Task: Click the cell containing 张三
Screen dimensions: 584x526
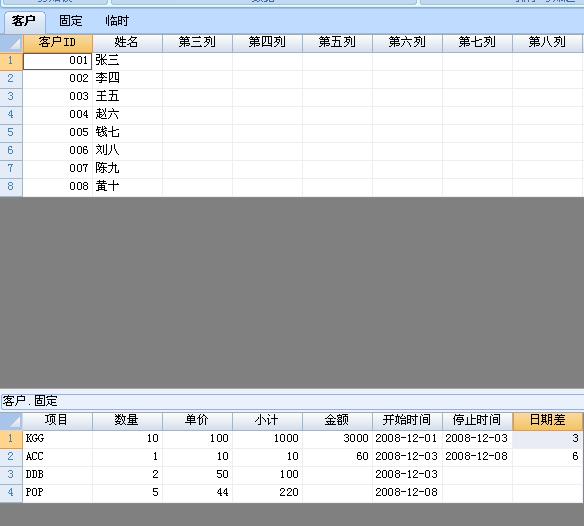Action: (x=127, y=61)
